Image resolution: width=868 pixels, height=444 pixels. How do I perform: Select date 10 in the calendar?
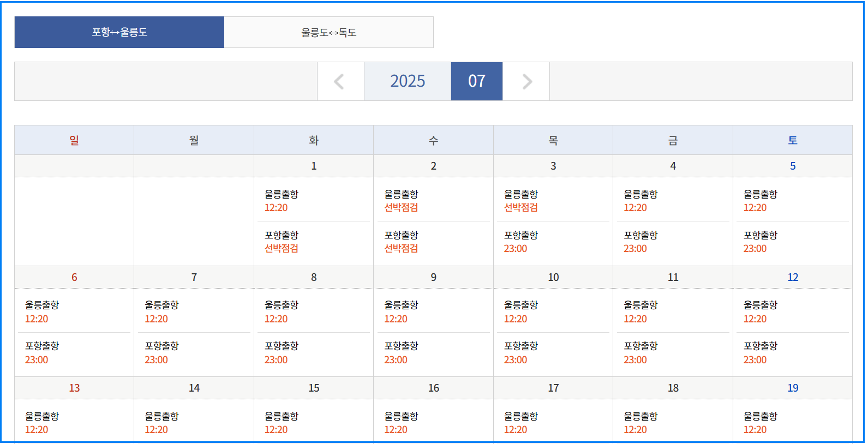553,277
